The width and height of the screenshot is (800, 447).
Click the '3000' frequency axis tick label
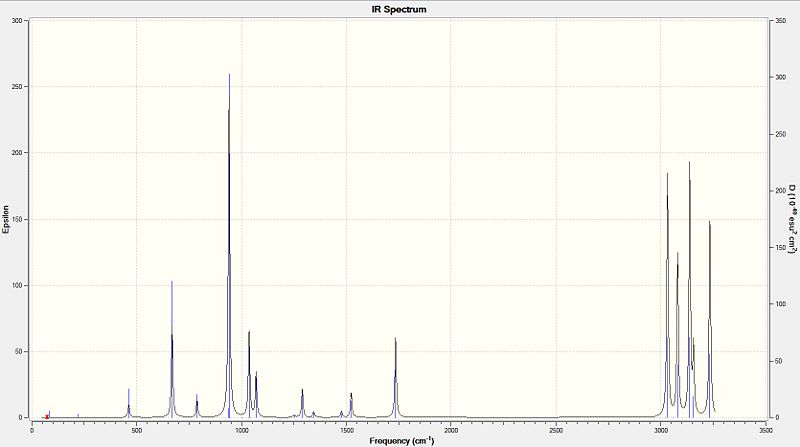[661, 430]
